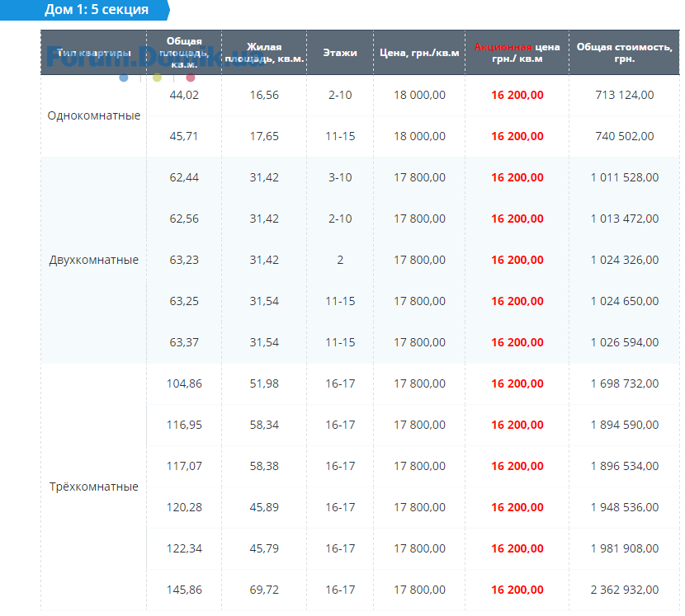Click total cost 2 362 932,00
Screen dimensions: 685x616
pos(624,590)
